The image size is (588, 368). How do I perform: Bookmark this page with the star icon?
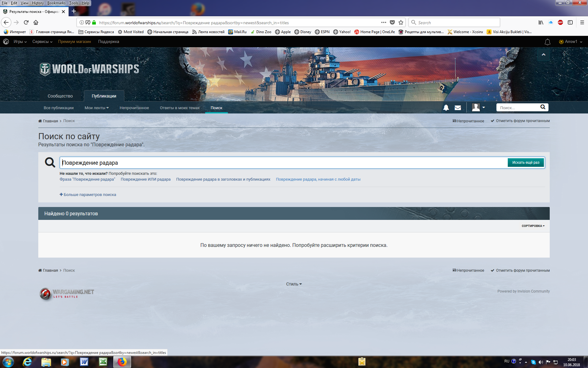tap(401, 22)
